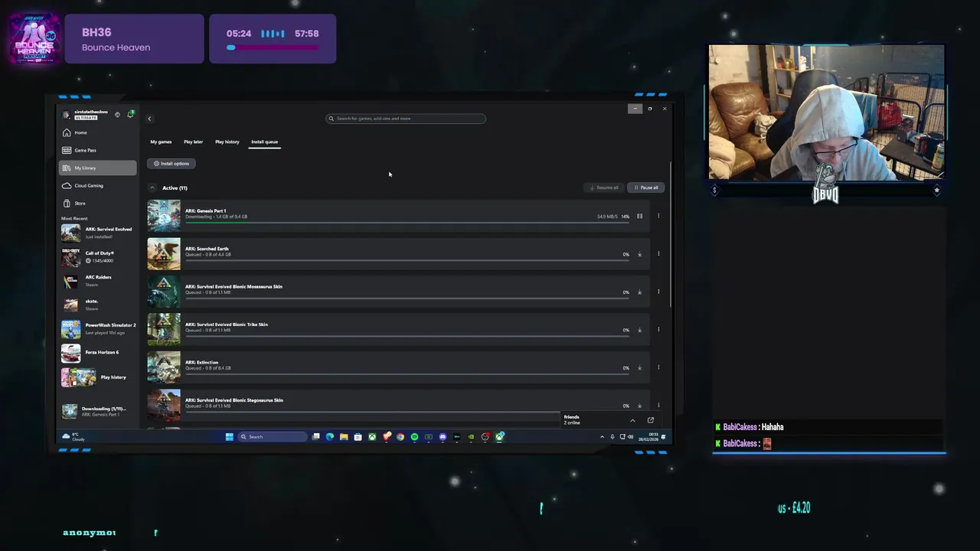Show hidden system tray icons
This screenshot has height=551, width=980.
point(602,437)
